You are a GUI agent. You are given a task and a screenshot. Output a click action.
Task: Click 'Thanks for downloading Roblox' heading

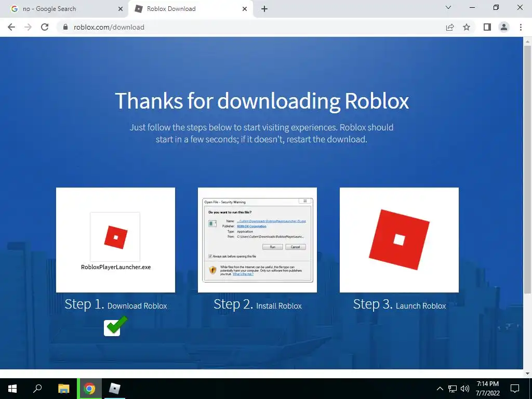[262, 101]
